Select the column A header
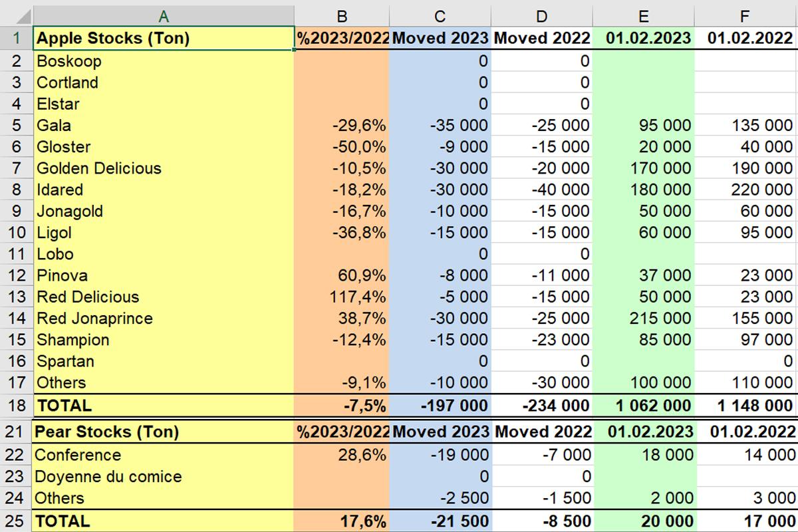The width and height of the screenshot is (798, 532). (x=164, y=16)
